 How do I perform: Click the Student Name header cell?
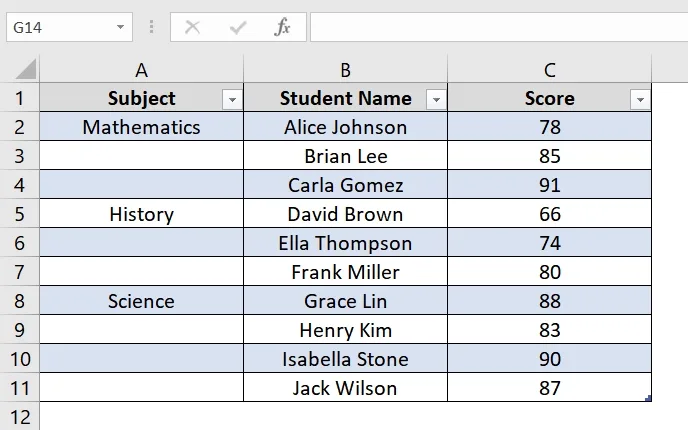pyautogui.click(x=345, y=97)
